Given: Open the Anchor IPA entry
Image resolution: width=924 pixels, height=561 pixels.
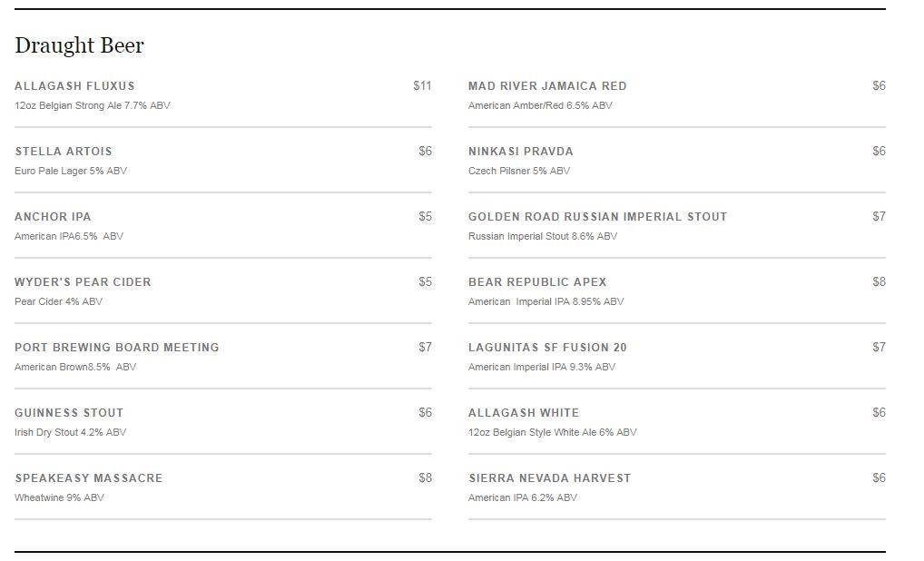Looking at the screenshot, I should click(x=53, y=217).
